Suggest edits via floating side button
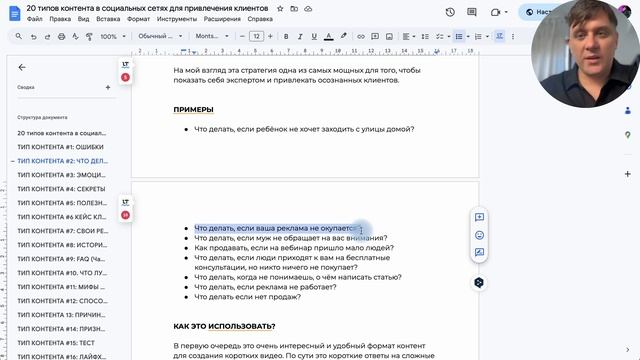The height and width of the screenshot is (360, 640). coord(479,253)
